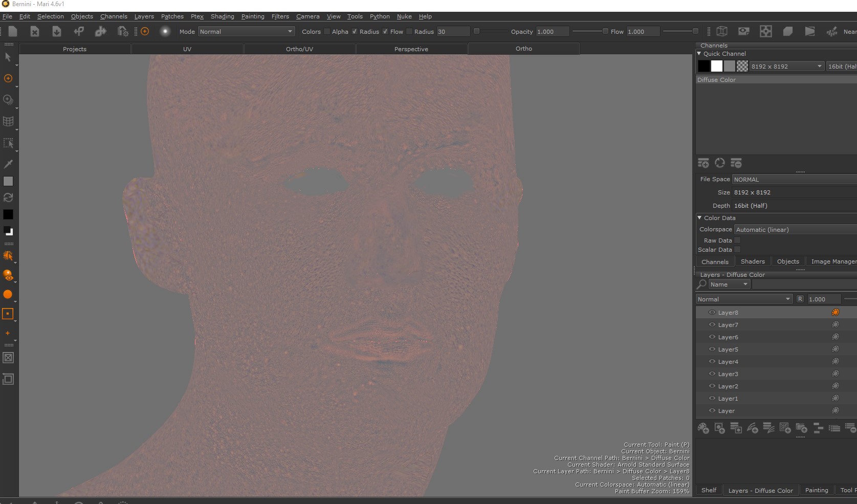This screenshot has width=857, height=504.
Task: Click the remove layer icon
Action: pyautogui.click(x=850, y=428)
